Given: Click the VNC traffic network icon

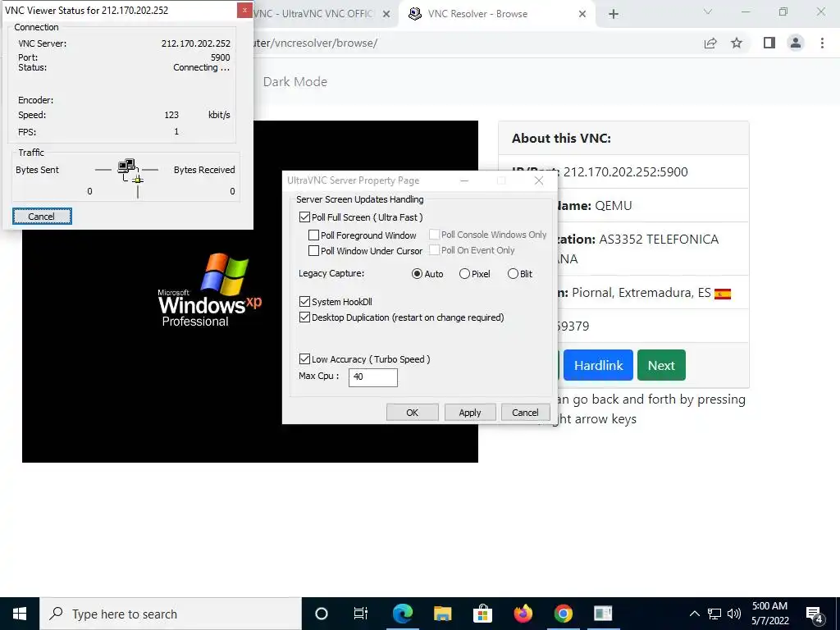Looking at the screenshot, I should pos(129,171).
